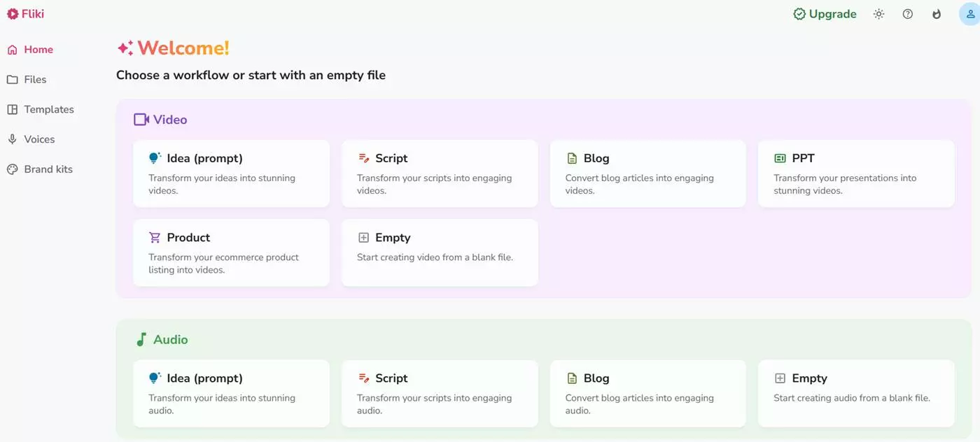Open the help question mark icon
Screen dimensions: 980x442
(x=907, y=13)
